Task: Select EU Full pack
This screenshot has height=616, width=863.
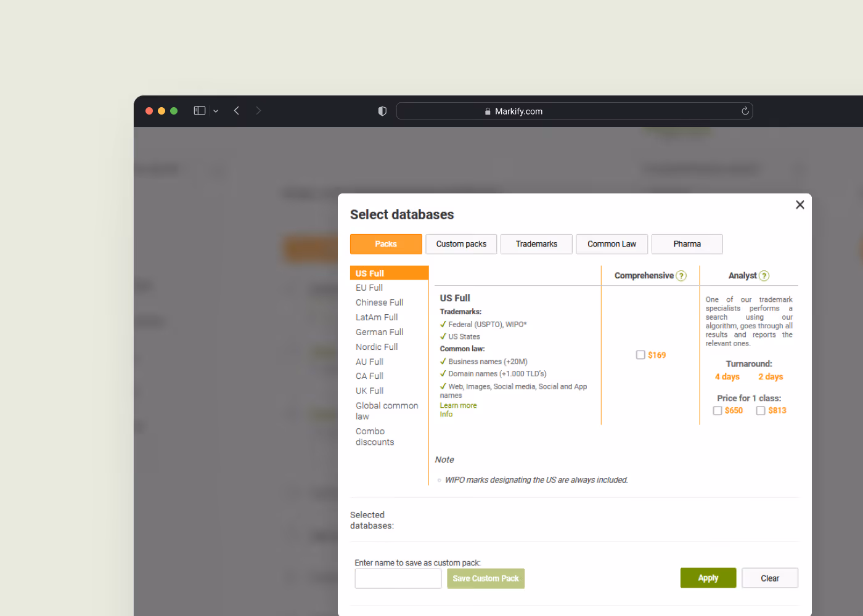Action: pyautogui.click(x=369, y=288)
